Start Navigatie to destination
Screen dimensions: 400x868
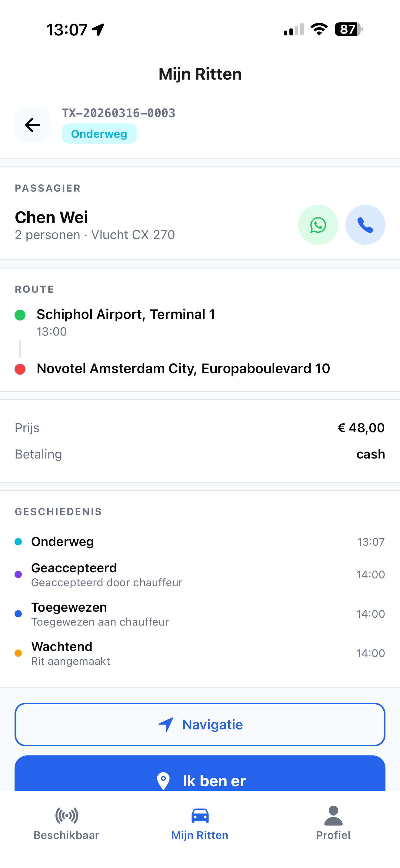pyautogui.click(x=200, y=725)
